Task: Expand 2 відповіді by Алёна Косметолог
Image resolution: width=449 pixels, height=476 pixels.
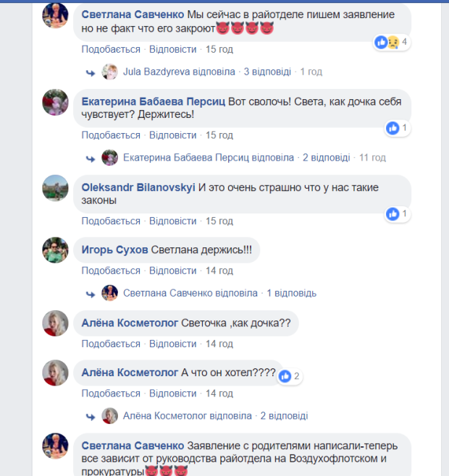Action: (x=284, y=416)
